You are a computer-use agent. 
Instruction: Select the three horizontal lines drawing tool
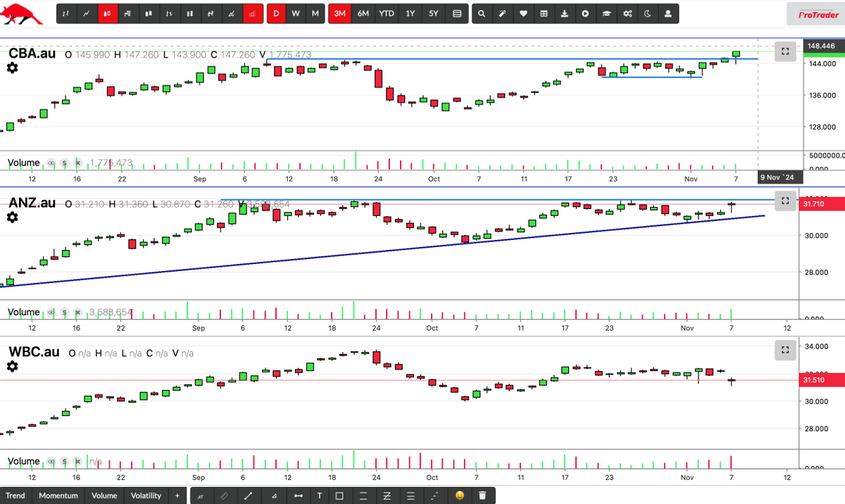(411, 496)
